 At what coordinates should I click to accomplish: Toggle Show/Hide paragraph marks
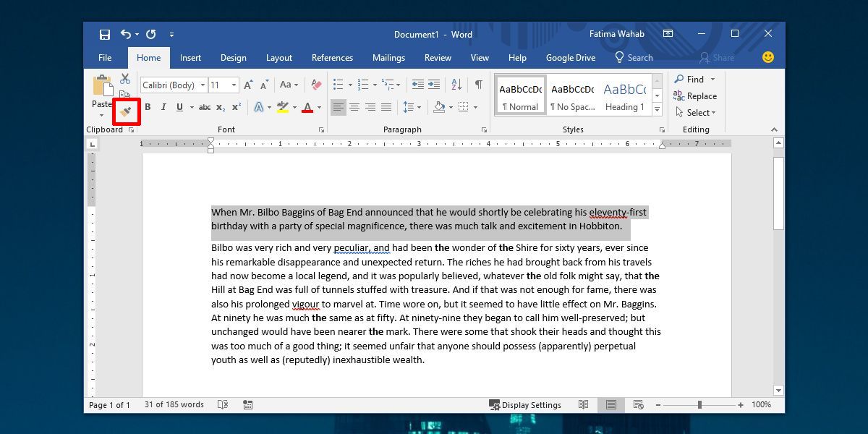coord(478,85)
